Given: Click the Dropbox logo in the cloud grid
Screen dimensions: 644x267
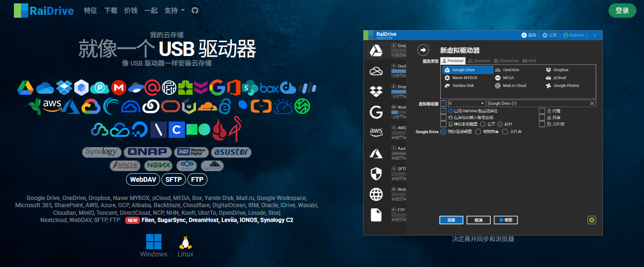Looking at the screenshot, I should pyautogui.click(x=64, y=88).
